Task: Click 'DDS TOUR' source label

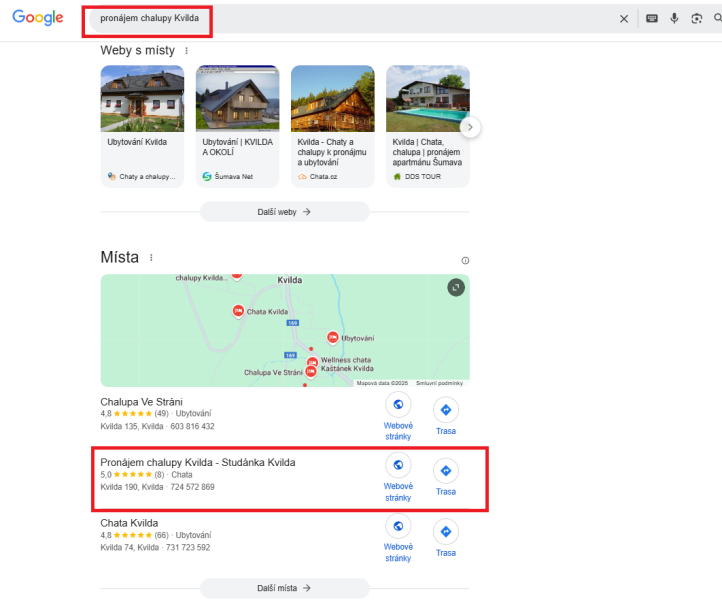Action: click(423, 176)
